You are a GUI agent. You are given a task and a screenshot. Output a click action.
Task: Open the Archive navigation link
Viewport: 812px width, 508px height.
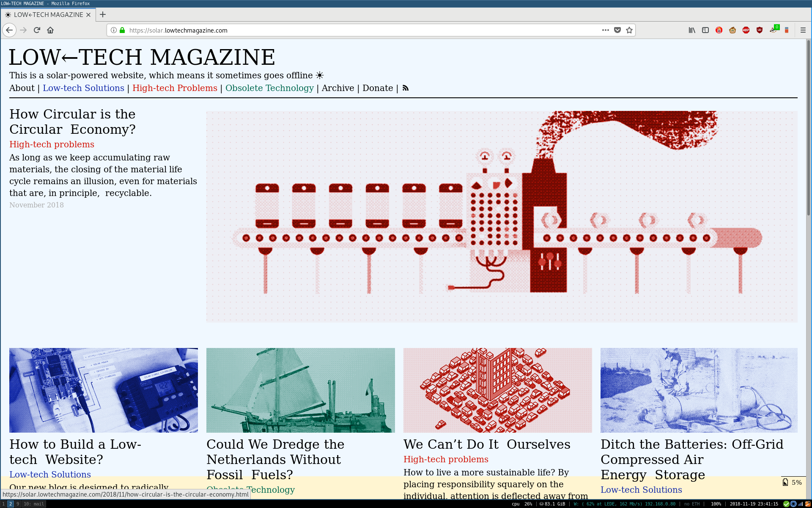point(337,88)
